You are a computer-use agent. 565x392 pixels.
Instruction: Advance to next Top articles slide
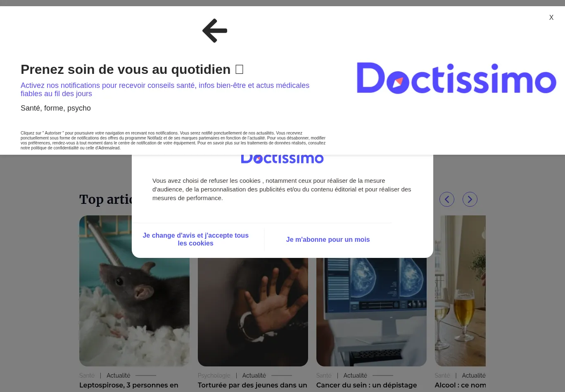click(470, 199)
